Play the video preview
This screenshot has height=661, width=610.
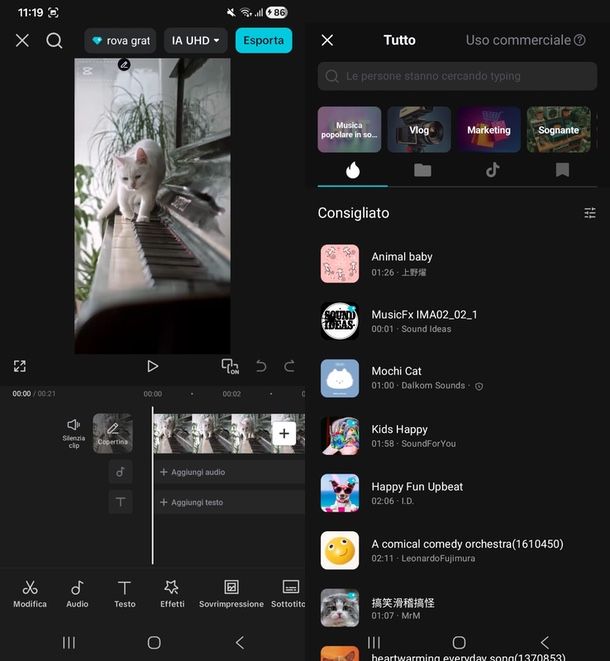152,366
